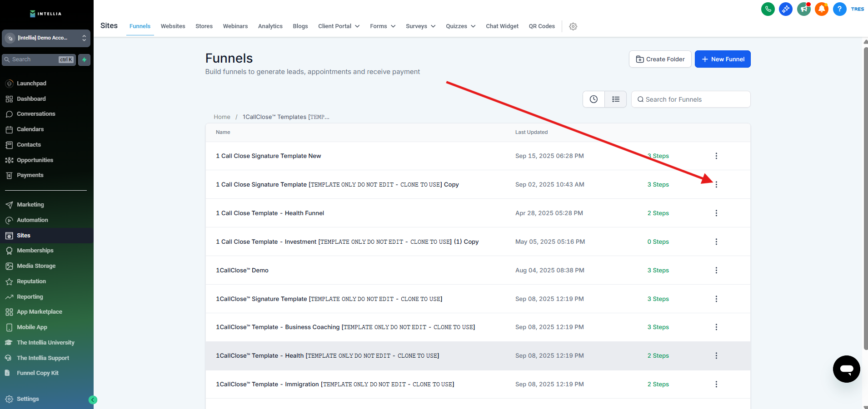Go to Home in the breadcrumb

coord(222,117)
